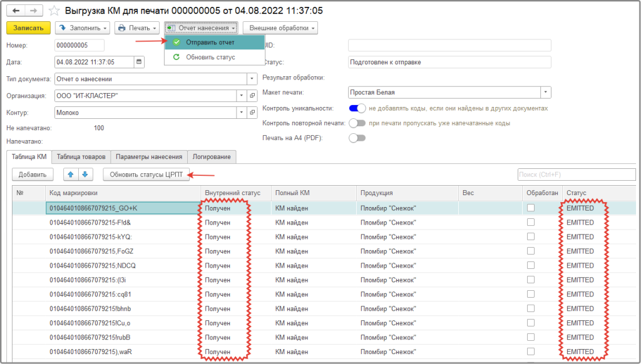This screenshot has width=641, height=364.
Task: Open the Отчет нанесения dropdown
Action: tap(201, 28)
